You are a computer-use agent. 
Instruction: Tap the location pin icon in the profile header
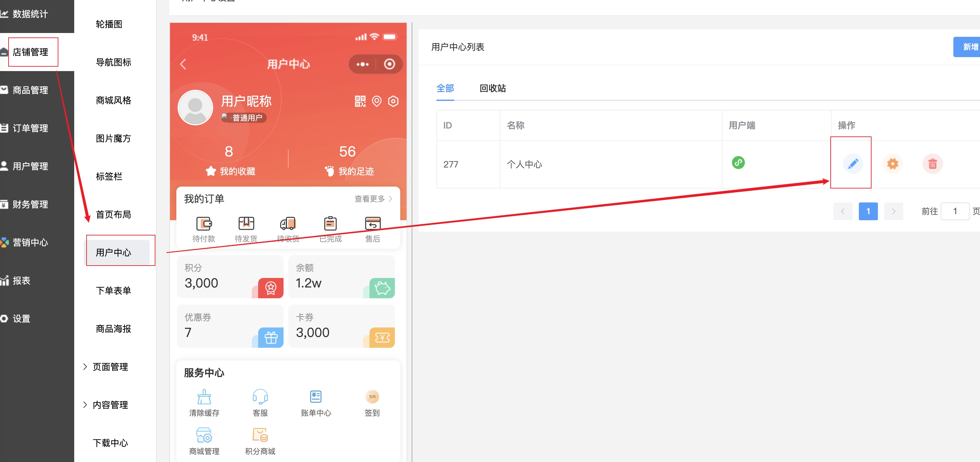click(377, 101)
